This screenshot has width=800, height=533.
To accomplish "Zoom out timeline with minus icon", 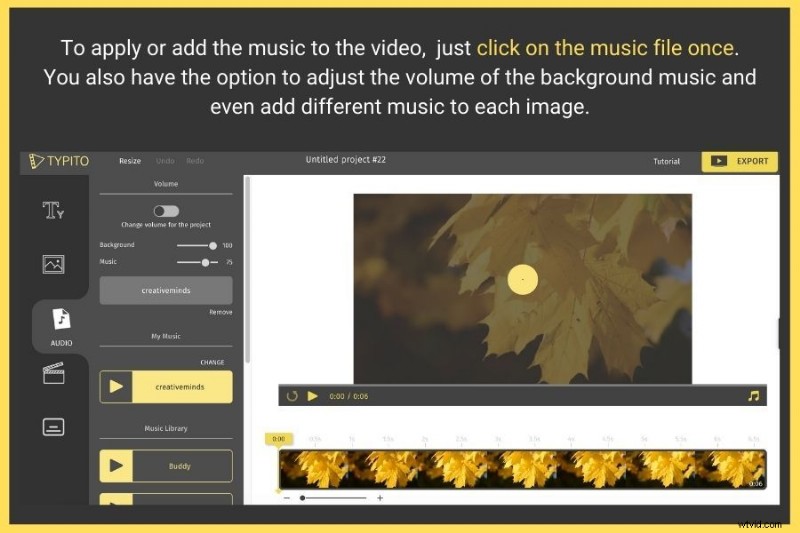I will [287, 498].
